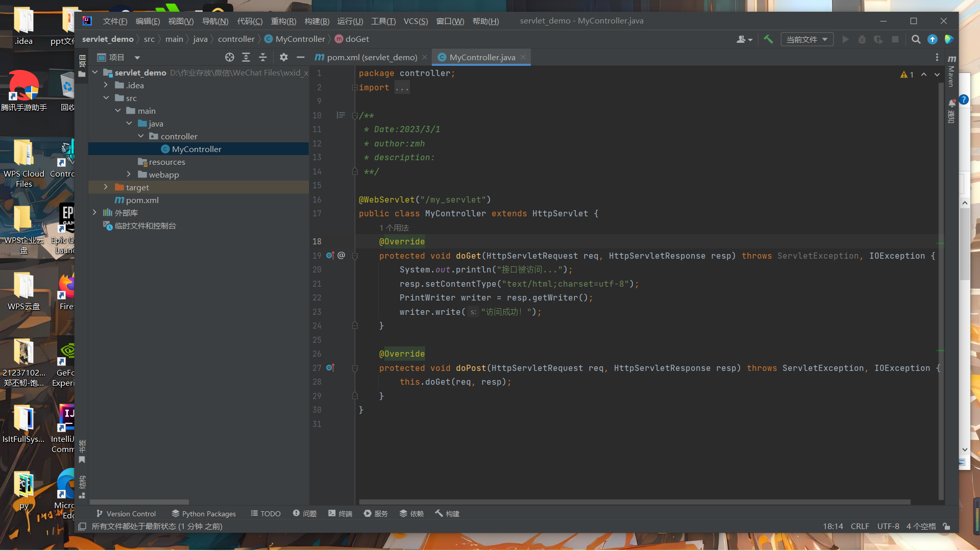The height and width of the screenshot is (551, 980).
Task: Toggle read-only lock icon in status bar
Action: click(946, 526)
